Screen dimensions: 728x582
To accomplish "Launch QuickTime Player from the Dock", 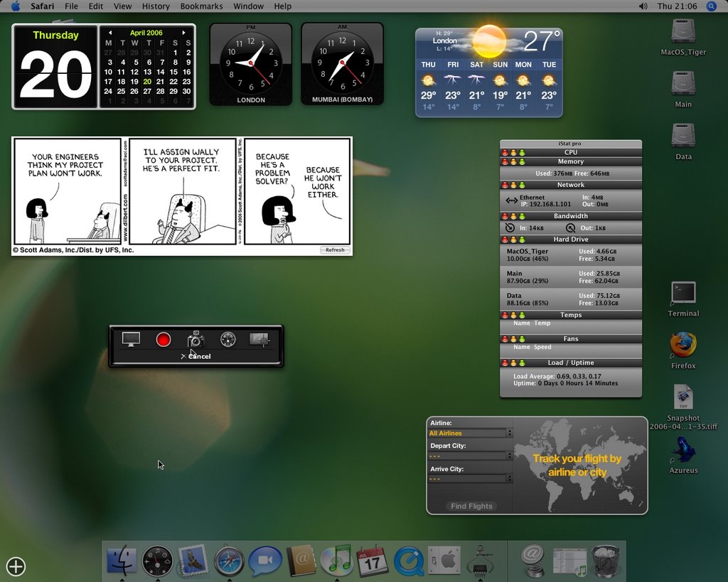I will (409, 561).
